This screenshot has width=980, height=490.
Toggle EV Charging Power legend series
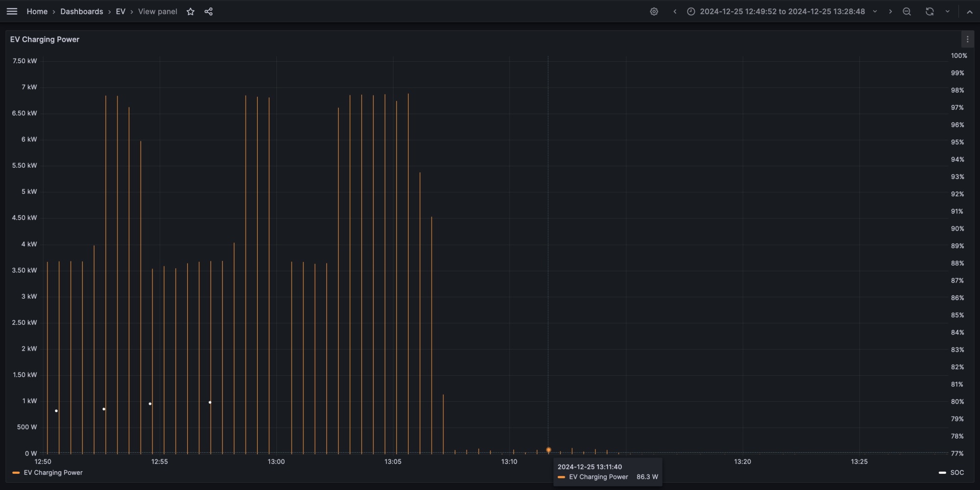[53, 472]
